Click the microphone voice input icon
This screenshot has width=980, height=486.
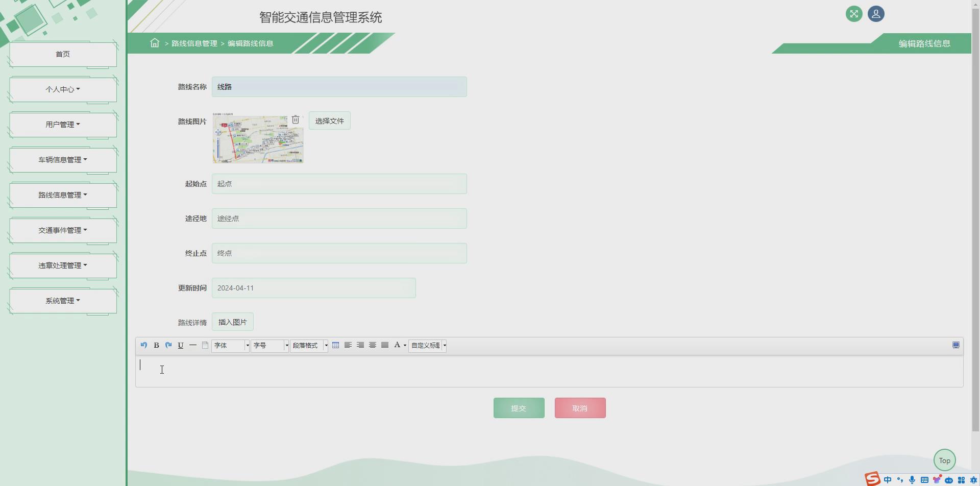[x=912, y=480]
